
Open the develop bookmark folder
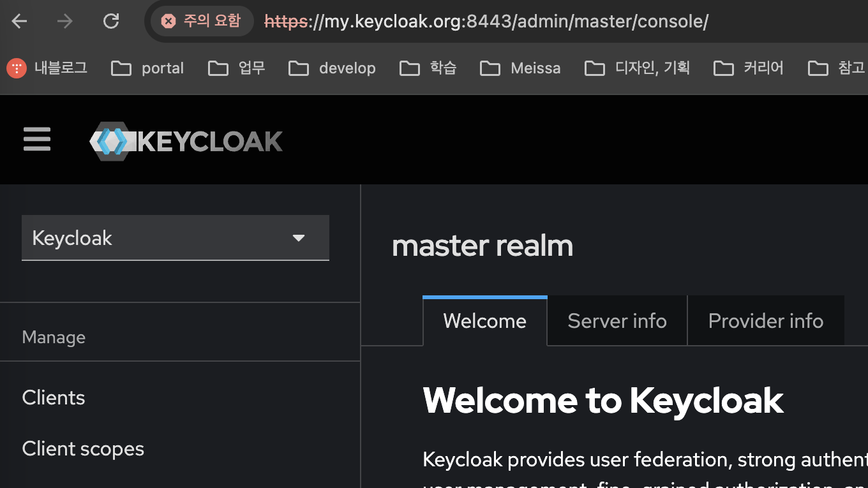(x=332, y=68)
